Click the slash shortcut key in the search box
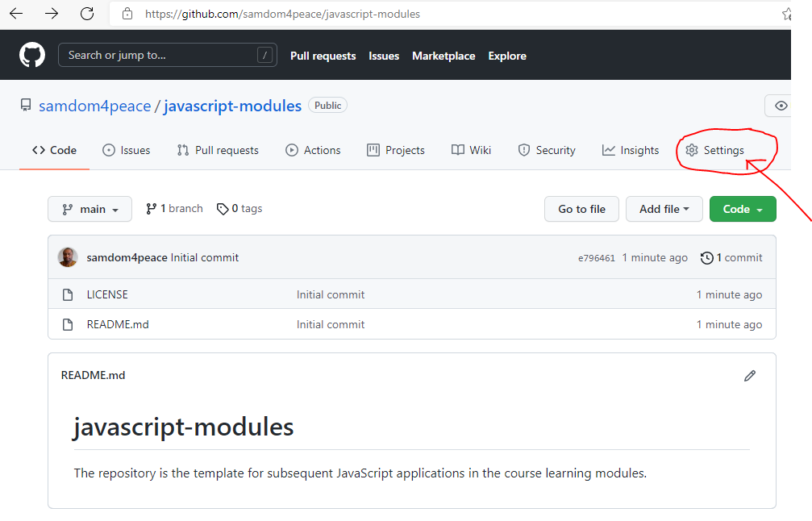This screenshot has height=521, width=812. tap(264, 55)
